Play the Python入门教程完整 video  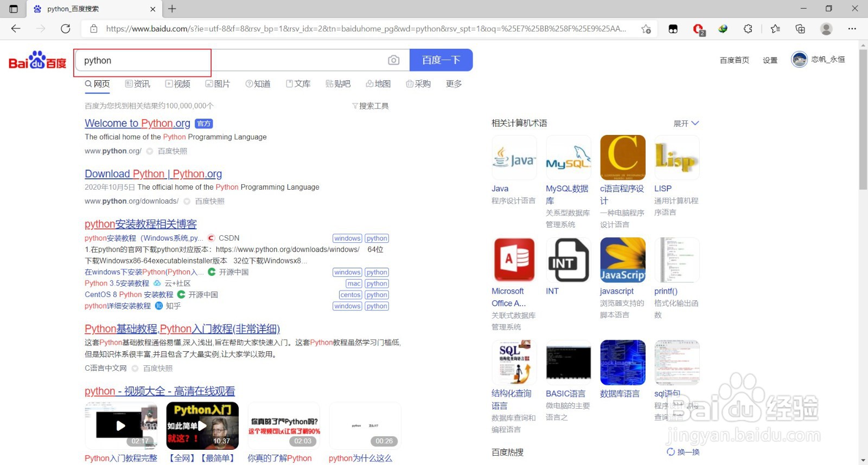121,425
